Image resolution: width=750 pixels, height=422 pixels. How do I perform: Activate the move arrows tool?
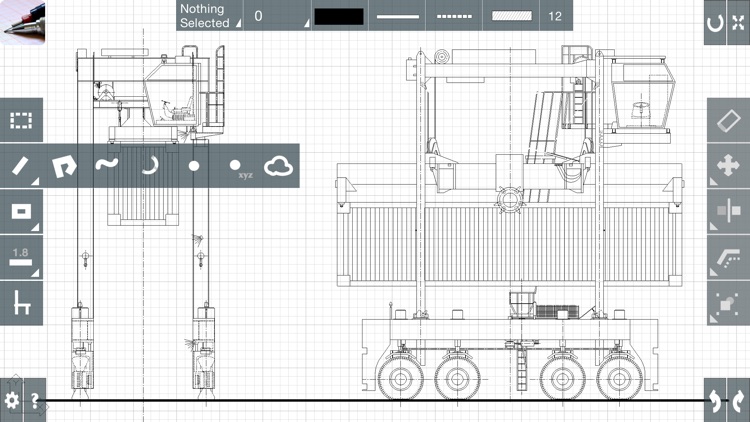point(728,166)
